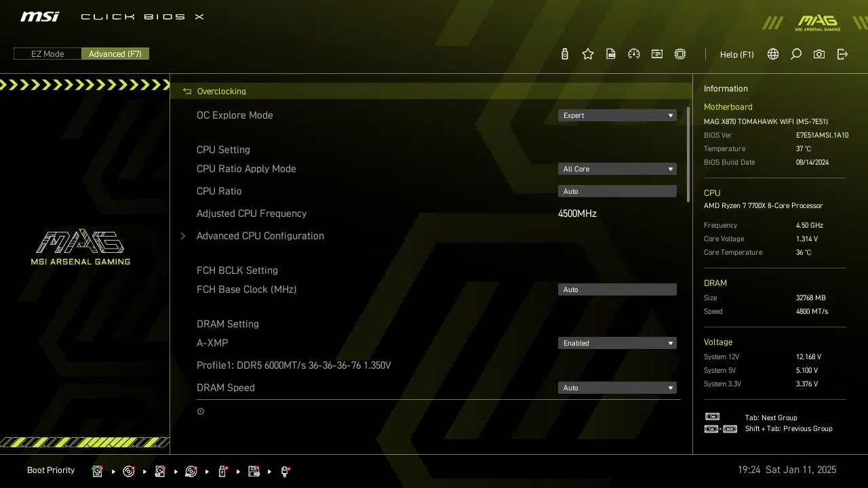This screenshot has height=488, width=868.
Task: Select the CPU Ratio label
Action: (219, 191)
